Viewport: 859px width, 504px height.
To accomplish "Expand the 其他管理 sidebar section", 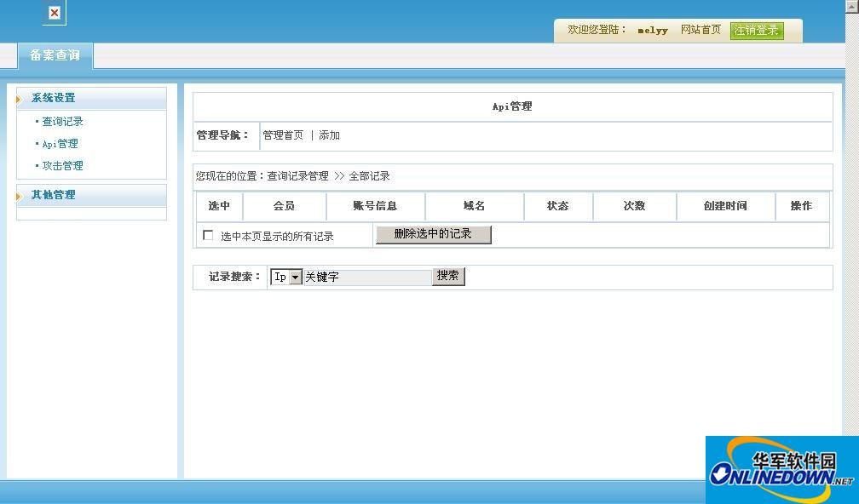I will [x=54, y=195].
